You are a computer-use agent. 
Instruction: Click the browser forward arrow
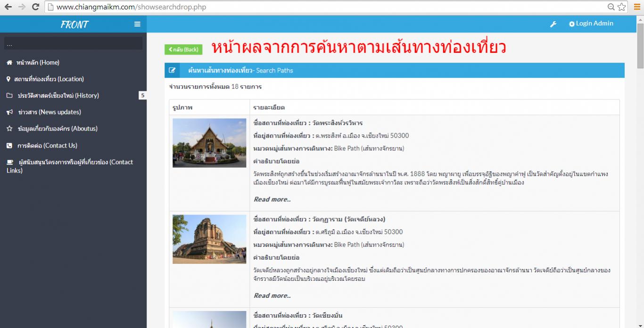coord(22,7)
